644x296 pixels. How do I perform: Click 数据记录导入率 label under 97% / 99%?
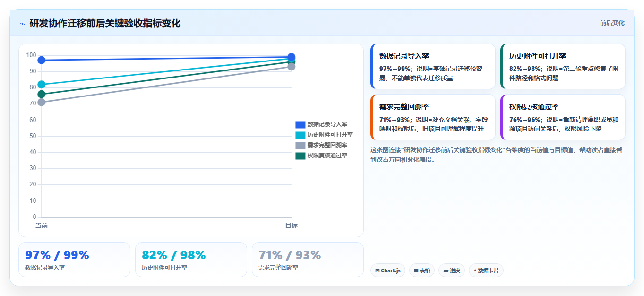point(45,268)
